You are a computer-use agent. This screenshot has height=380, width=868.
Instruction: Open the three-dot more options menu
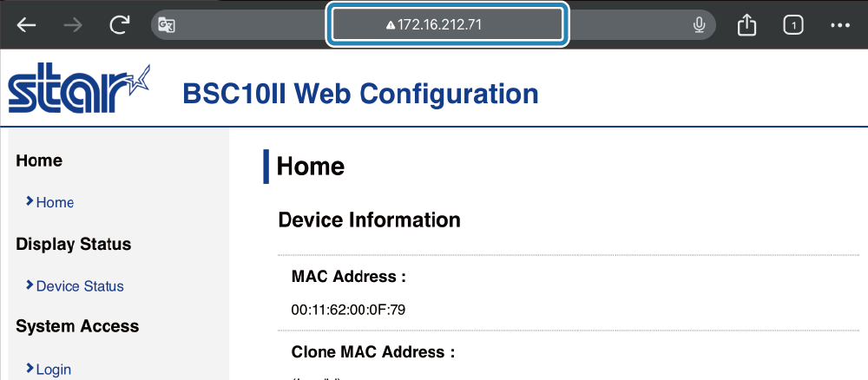coord(839,25)
